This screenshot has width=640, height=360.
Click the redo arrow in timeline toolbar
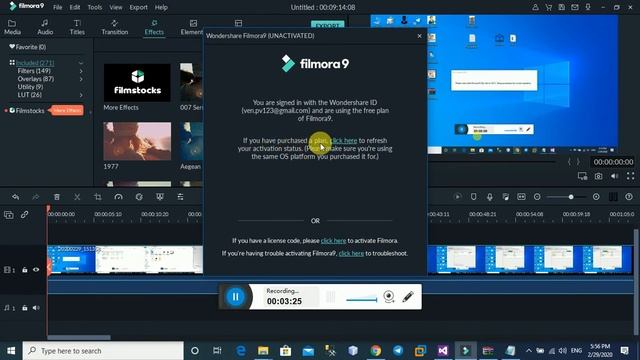[x=36, y=197]
